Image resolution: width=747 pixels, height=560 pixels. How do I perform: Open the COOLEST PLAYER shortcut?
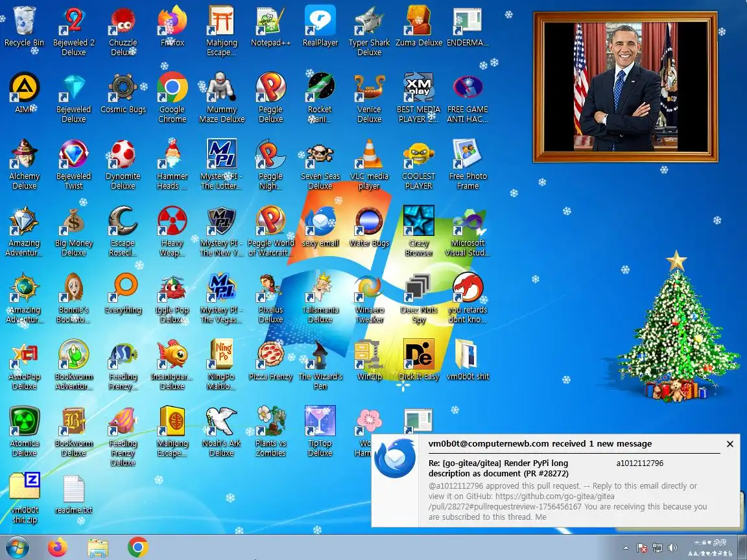click(x=419, y=164)
